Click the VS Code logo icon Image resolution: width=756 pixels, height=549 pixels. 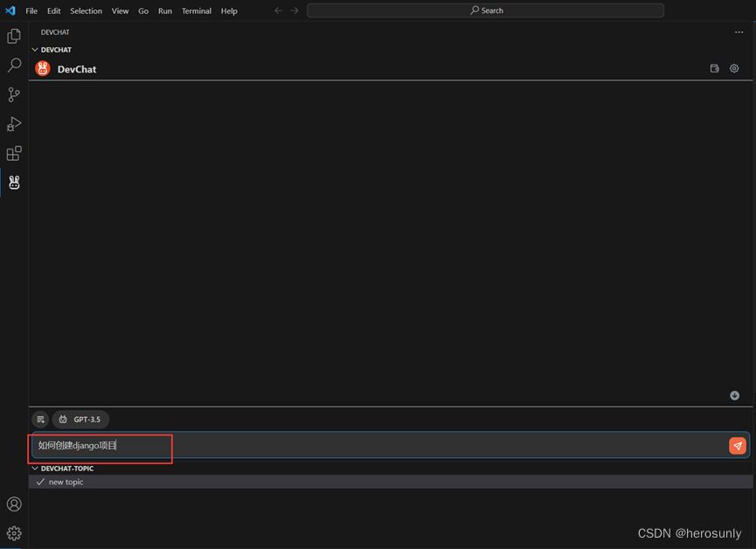10,10
